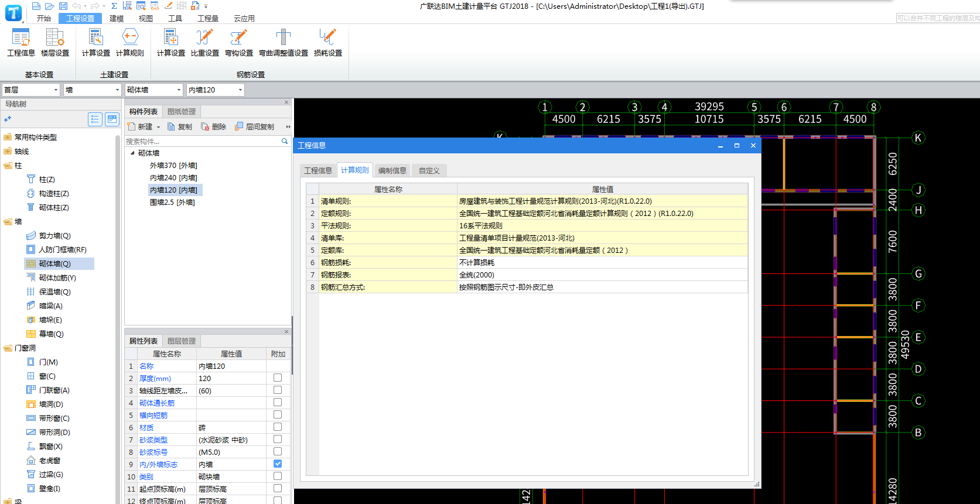Tick the 横向短筋 附加 checkbox
The height and width of the screenshot is (504, 980).
(x=278, y=415)
